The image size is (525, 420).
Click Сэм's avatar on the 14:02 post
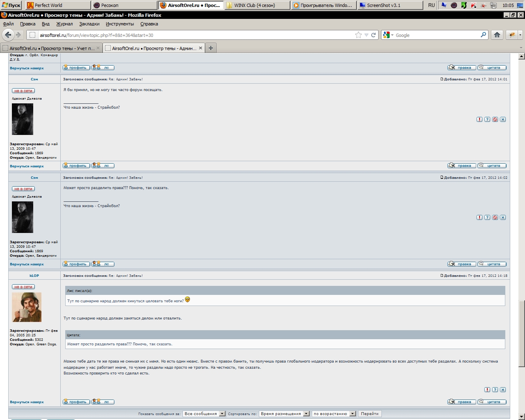tap(23, 217)
